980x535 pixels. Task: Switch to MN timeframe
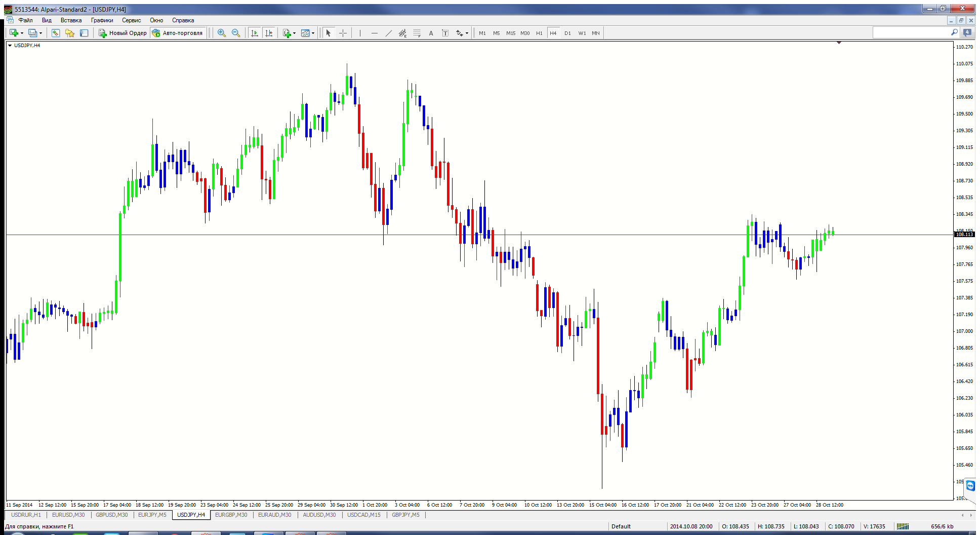click(596, 33)
